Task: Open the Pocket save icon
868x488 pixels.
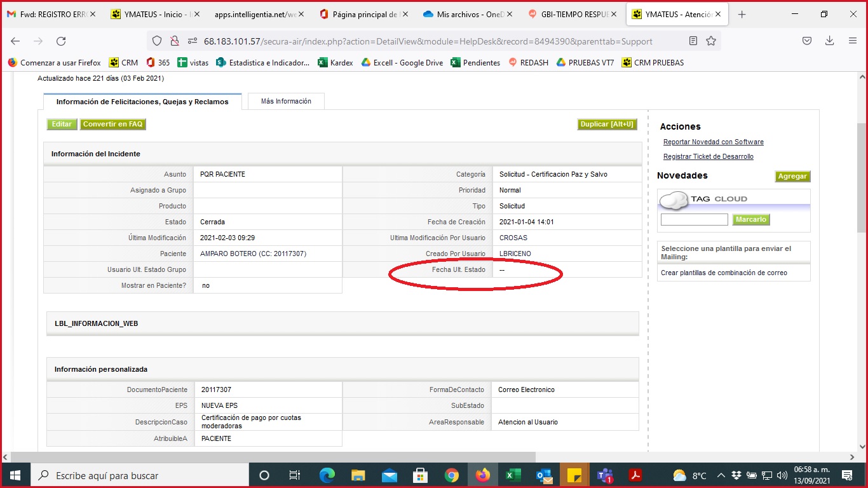Action: [807, 41]
